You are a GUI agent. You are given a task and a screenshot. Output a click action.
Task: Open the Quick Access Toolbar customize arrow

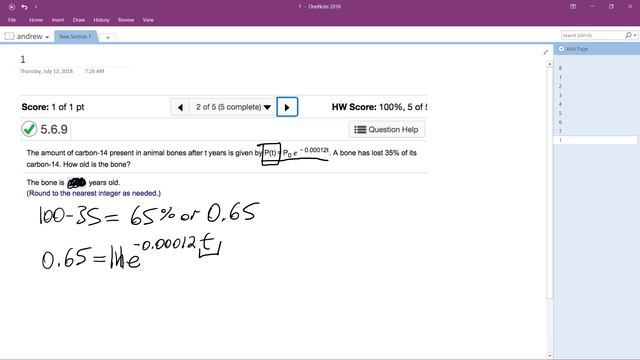pos(36,7)
